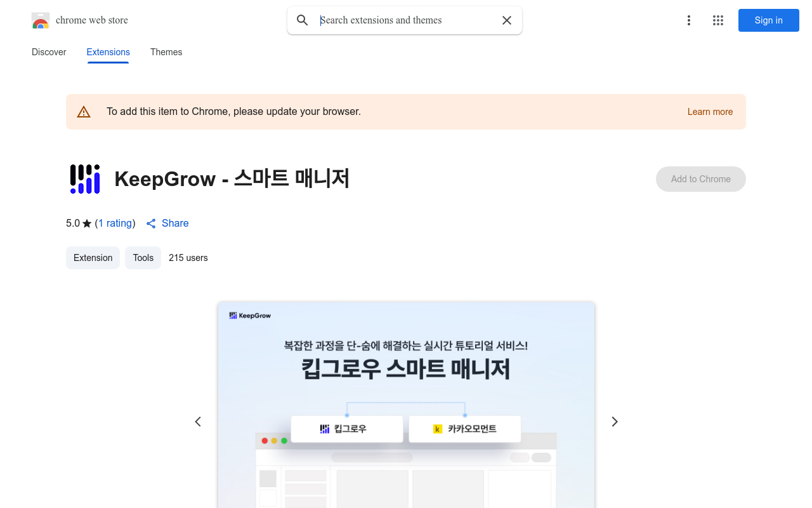Select the Extensions tab

pyautogui.click(x=108, y=52)
